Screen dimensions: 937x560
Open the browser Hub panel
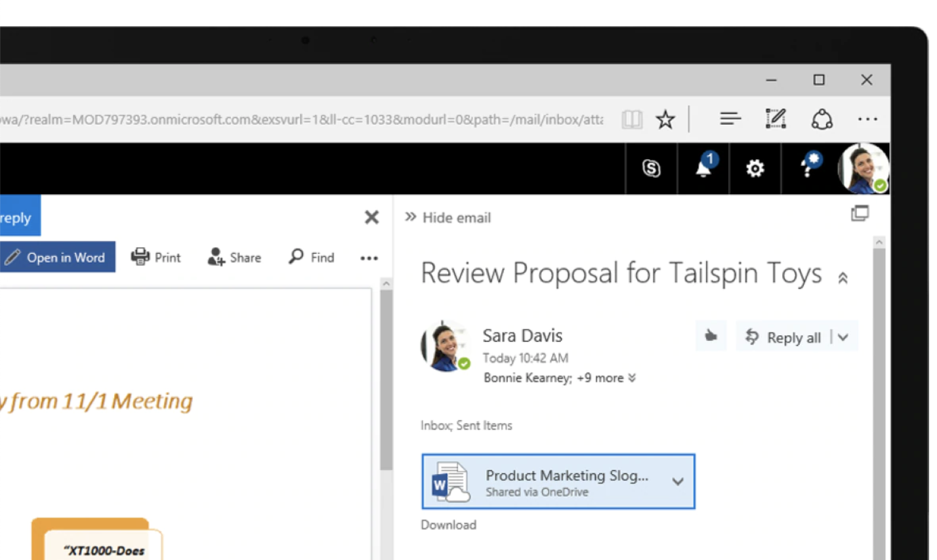pos(730,119)
